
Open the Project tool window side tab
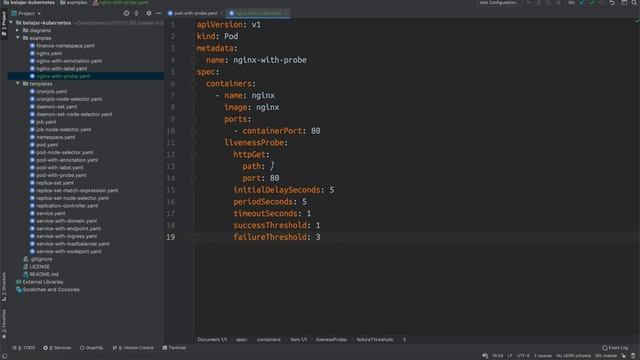4,23
